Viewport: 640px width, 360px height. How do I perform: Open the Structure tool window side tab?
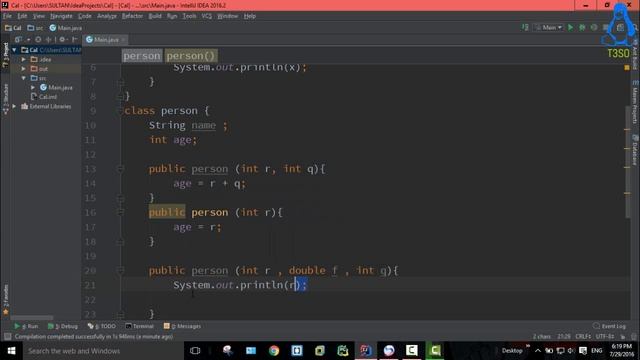5,99
